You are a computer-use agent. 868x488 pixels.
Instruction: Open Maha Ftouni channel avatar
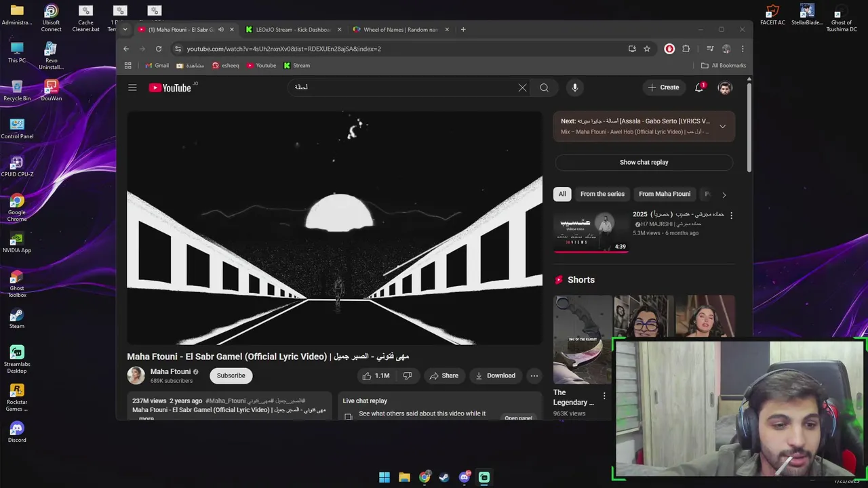pos(136,375)
